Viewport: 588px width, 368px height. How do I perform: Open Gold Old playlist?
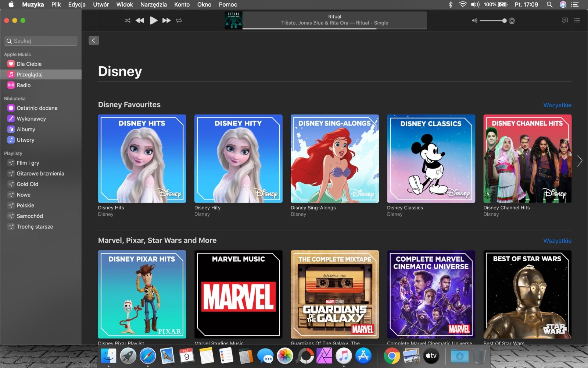click(41, 184)
